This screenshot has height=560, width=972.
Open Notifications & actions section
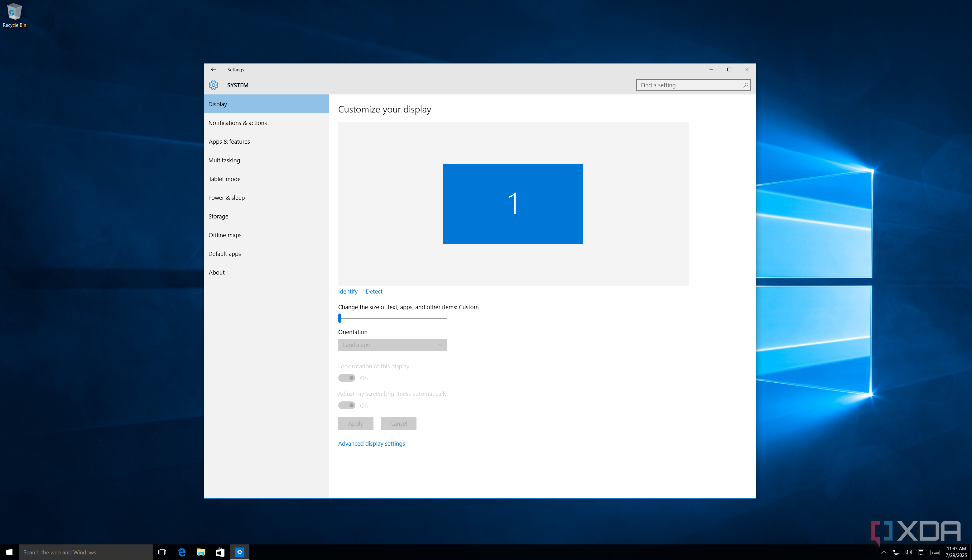click(266, 123)
